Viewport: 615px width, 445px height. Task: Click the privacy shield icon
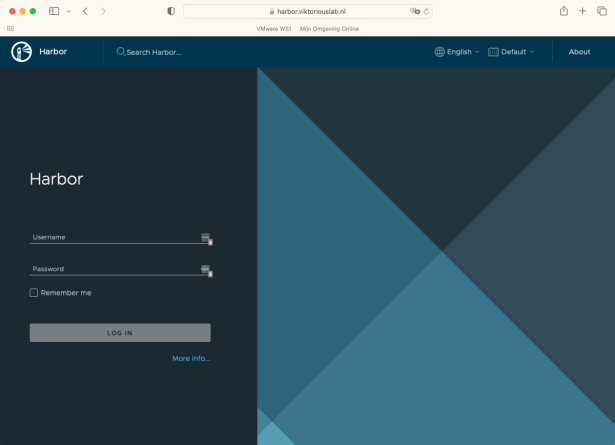(x=171, y=11)
